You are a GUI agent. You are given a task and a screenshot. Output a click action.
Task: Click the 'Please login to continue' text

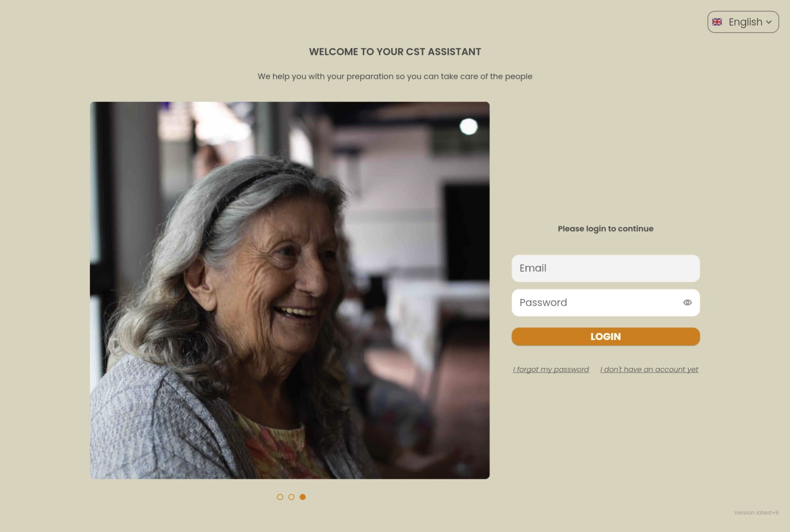click(606, 228)
